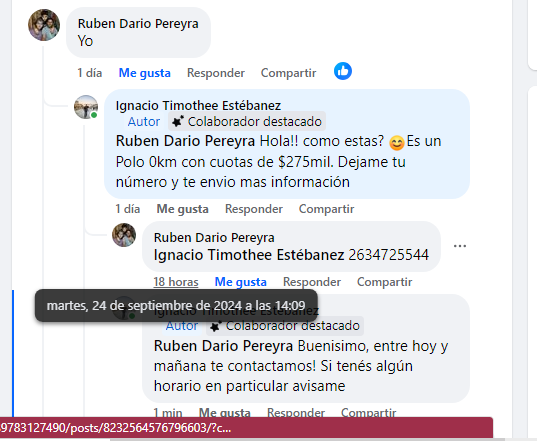
Task: Open Ruben Dario Pereyra's name on top comment
Action: [138, 24]
